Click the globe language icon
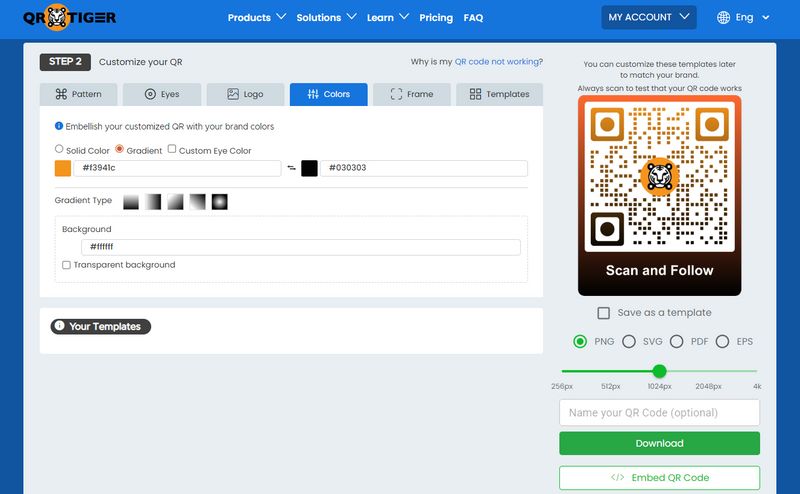800x494 pixels. [724, 18]
